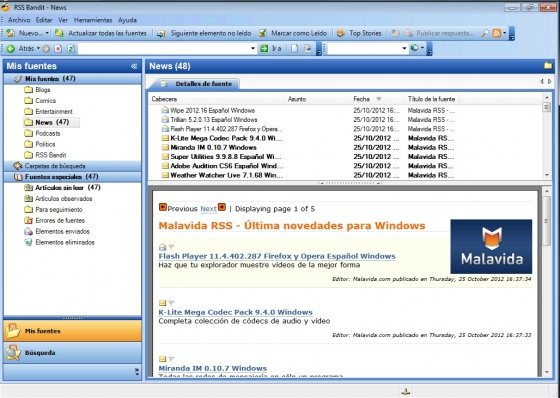The height and width of the screenshot is (398, 560).
Task: Focus the URL address field
Action: point(164,49)
